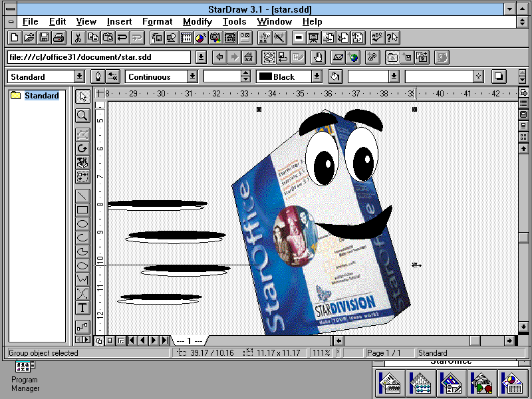The image size is (532, 399).
Task: Open the Modify menu
Action: 198,21
